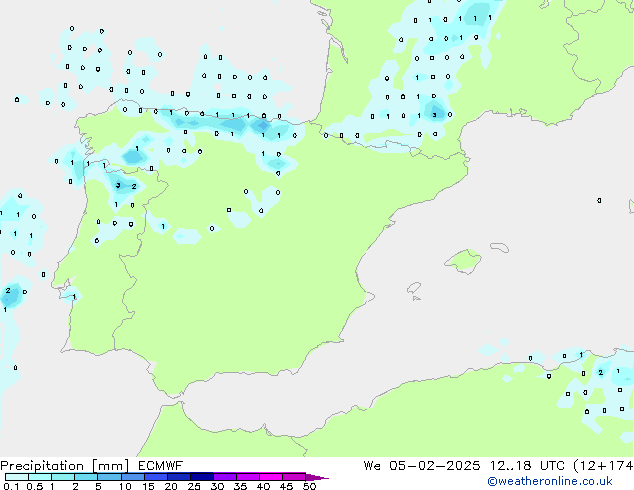Click the legend scale label "10"

click(x=125, y=486)
